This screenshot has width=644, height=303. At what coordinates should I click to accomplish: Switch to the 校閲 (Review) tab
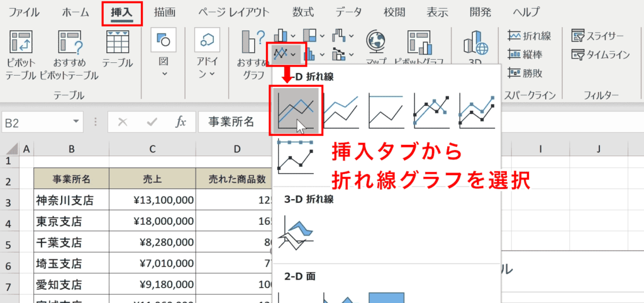(394, 13)
